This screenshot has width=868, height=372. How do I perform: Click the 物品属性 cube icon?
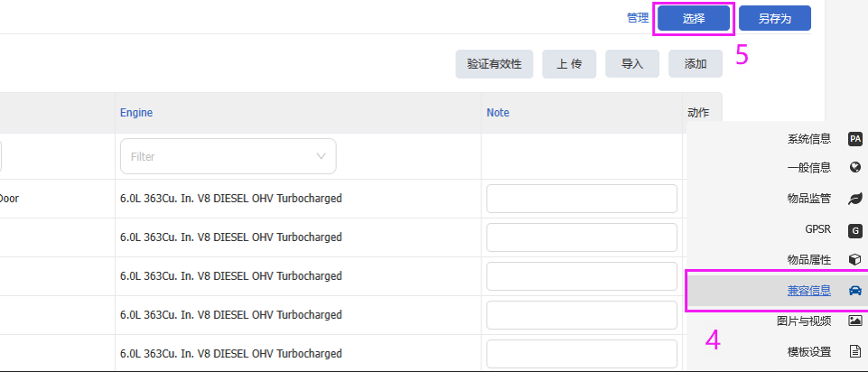pos(855,259)
